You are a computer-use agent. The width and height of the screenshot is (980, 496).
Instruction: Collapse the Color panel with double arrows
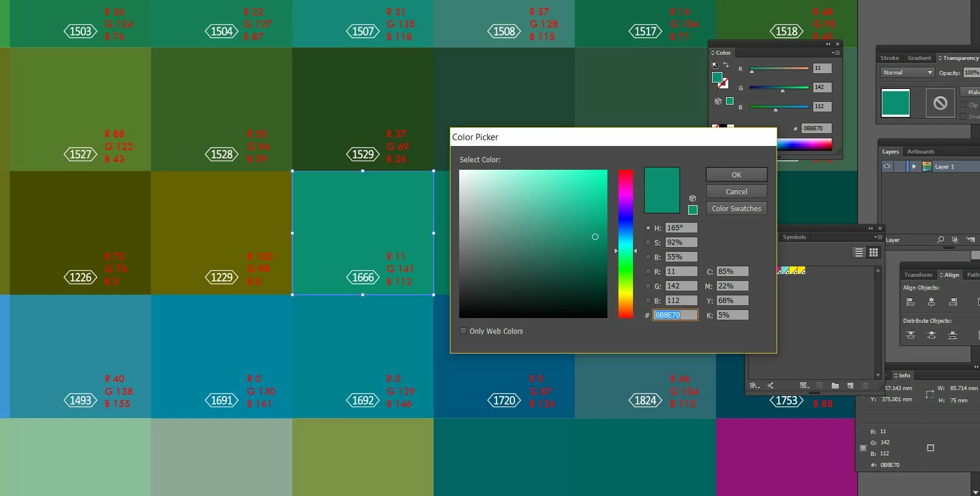828,44
